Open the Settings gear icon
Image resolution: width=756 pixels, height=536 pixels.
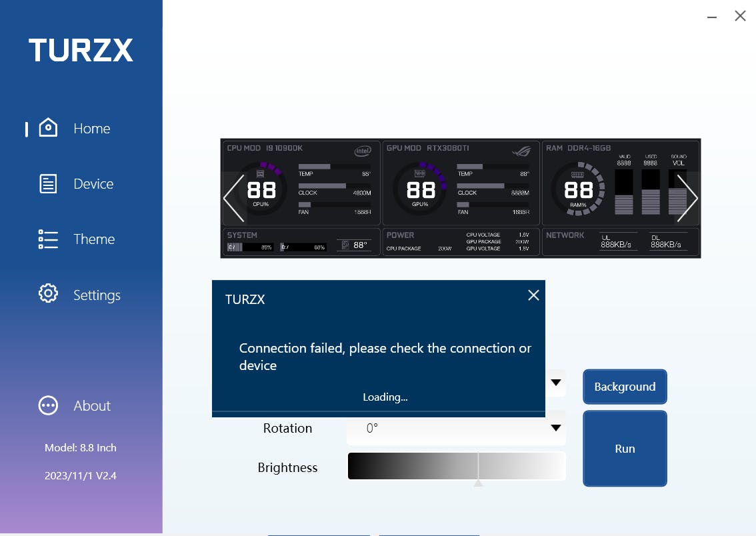[48, 293]
